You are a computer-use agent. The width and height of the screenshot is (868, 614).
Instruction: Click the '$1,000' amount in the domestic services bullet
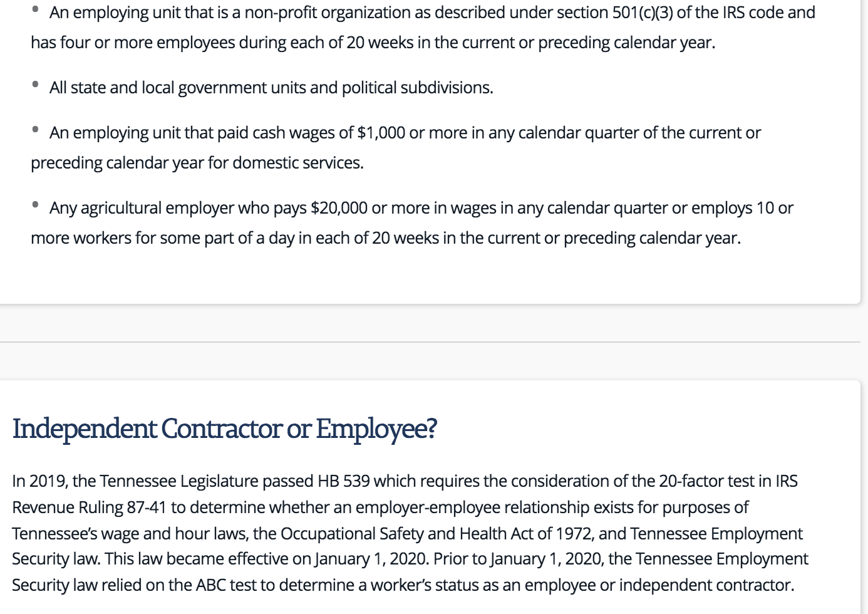point(381,133)
